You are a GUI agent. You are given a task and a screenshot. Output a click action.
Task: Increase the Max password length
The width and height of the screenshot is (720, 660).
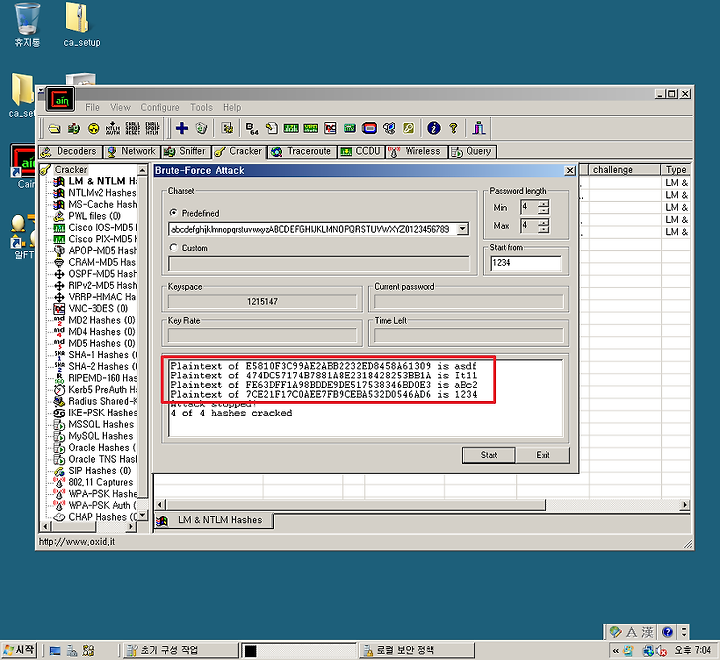click(544, 222)
